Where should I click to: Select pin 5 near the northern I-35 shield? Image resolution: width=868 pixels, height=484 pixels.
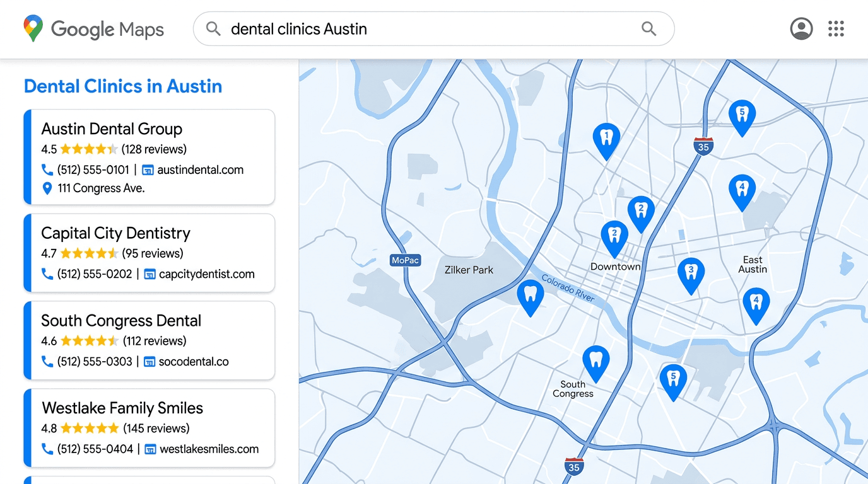click(742, 118)
